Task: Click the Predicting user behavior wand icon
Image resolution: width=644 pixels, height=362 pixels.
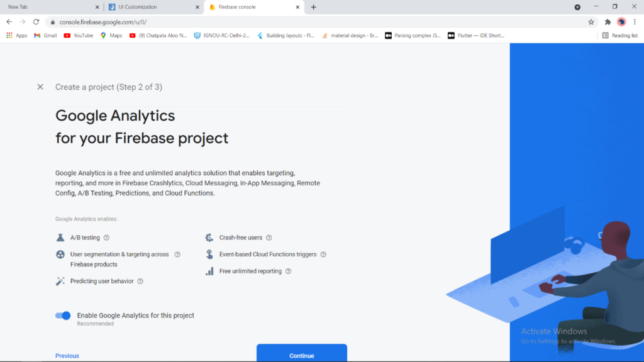Action: (x=60, y=281)
